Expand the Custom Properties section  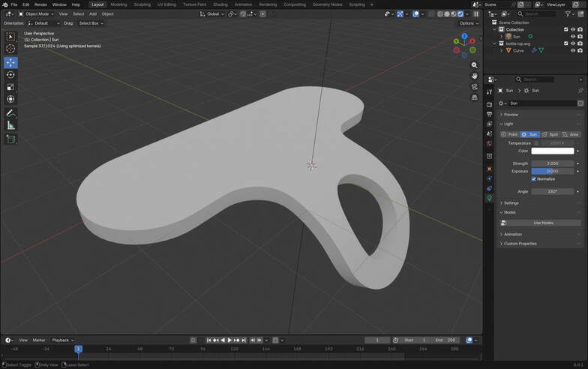click(520, 244)
